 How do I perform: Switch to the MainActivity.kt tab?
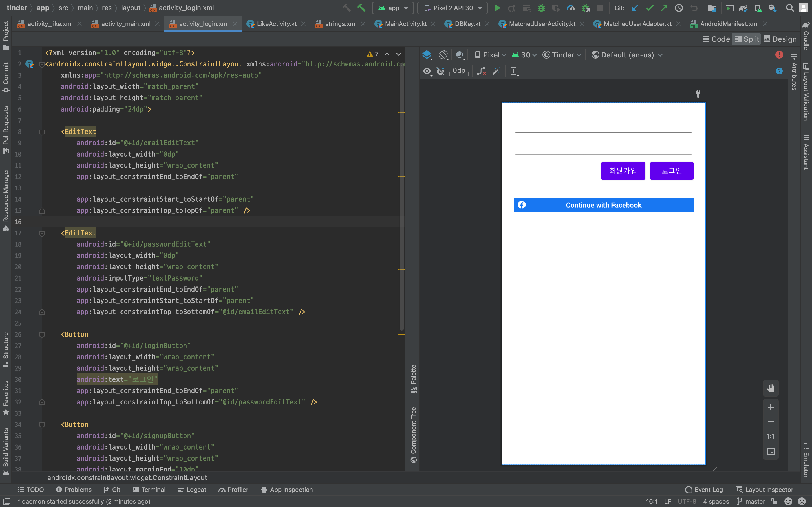pyautogui.click(x=405, y=24)
